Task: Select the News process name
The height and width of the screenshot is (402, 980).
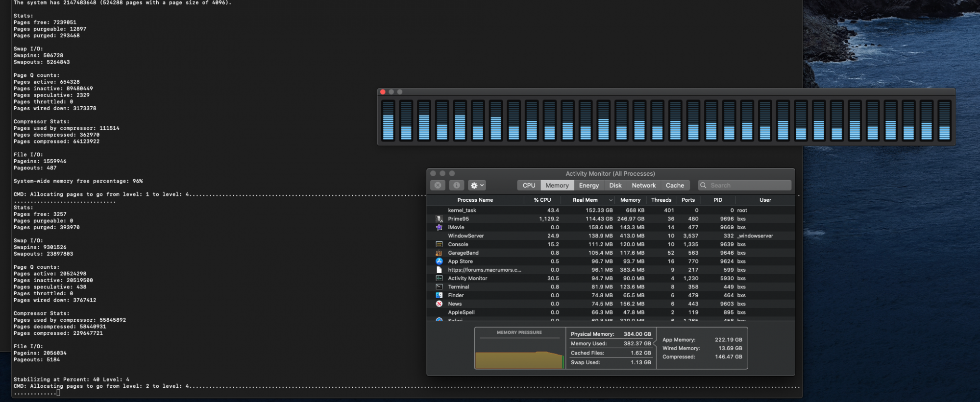Action: click(x=455, y=304)
